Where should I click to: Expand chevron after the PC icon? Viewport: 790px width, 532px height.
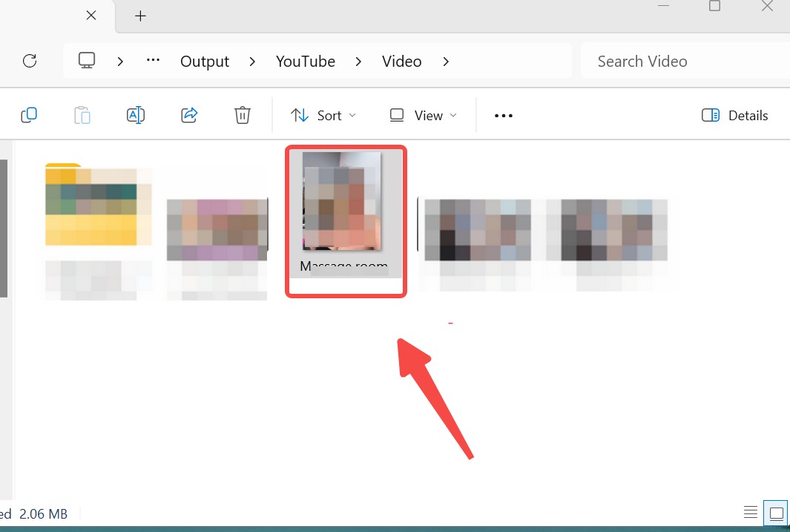point(120,62)
